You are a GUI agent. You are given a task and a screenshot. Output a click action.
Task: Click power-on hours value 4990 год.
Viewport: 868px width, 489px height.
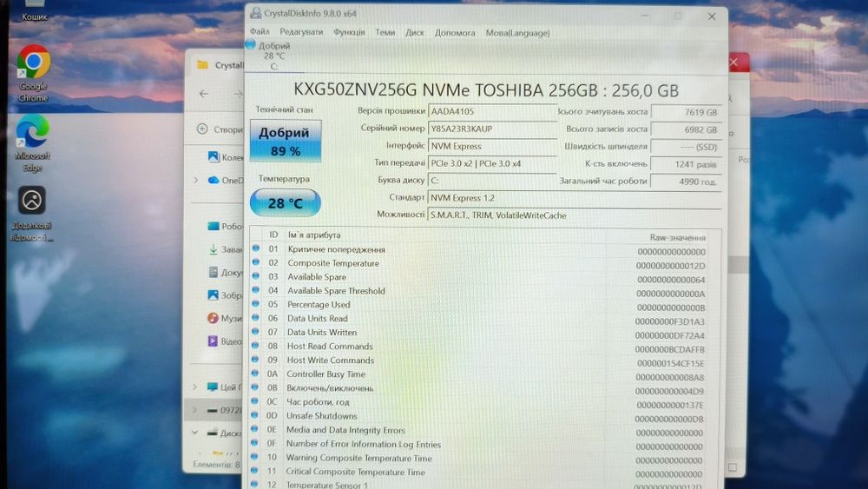[x=686, y=181]
